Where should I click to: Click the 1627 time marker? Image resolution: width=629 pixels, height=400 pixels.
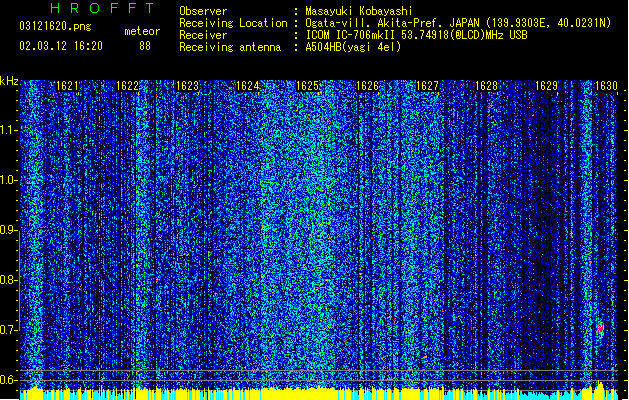tap(427, 86)
